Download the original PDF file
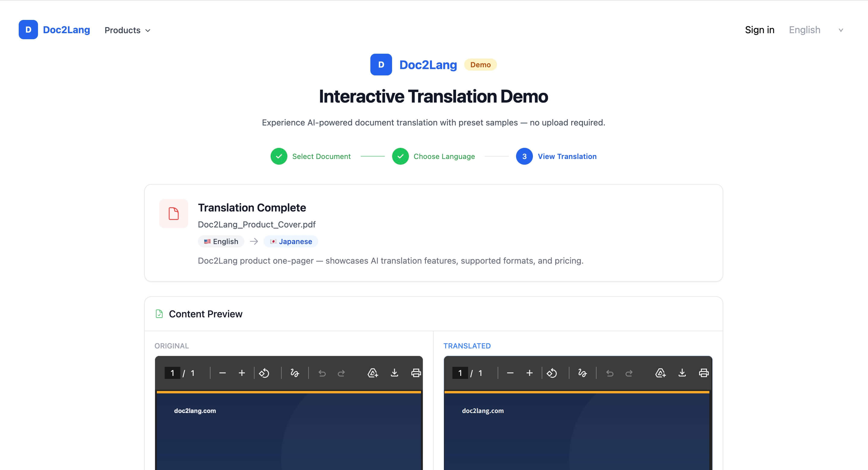868x470 pixels. 394,373
